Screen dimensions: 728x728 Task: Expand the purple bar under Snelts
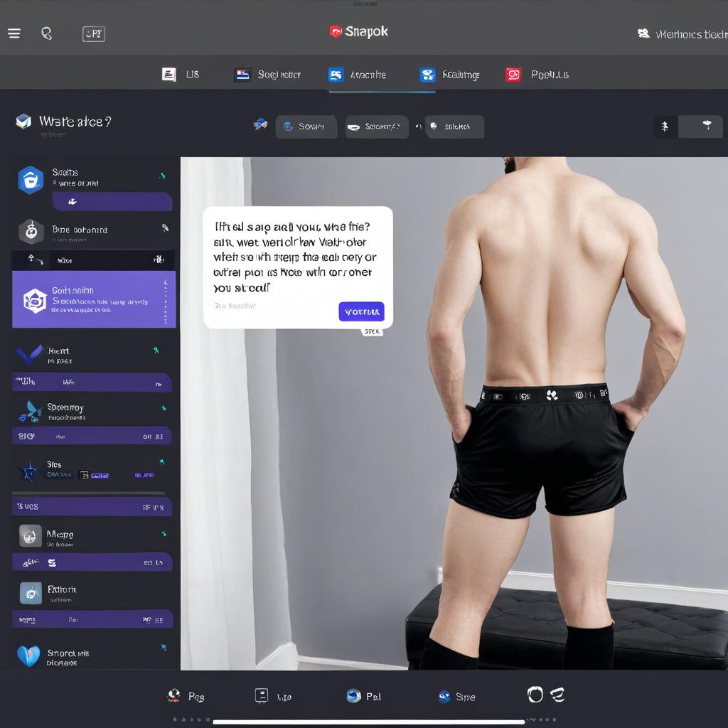tap(112, 202)
